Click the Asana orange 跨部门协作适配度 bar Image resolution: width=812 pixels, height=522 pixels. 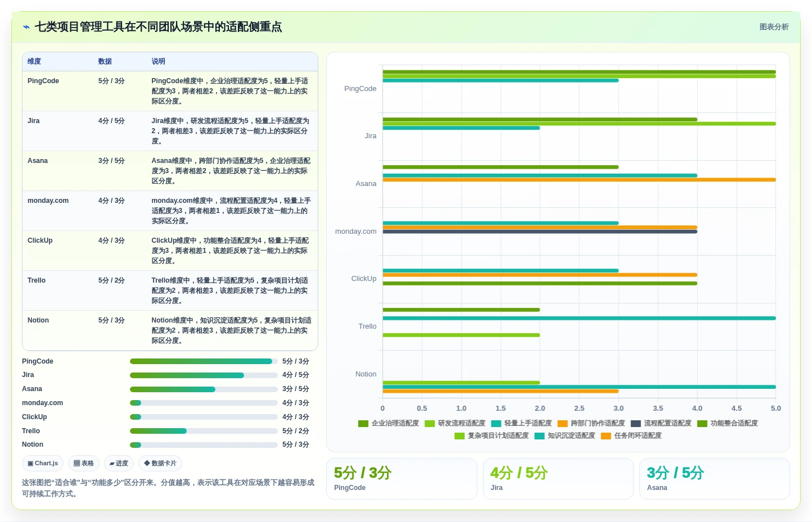(579, 180)
